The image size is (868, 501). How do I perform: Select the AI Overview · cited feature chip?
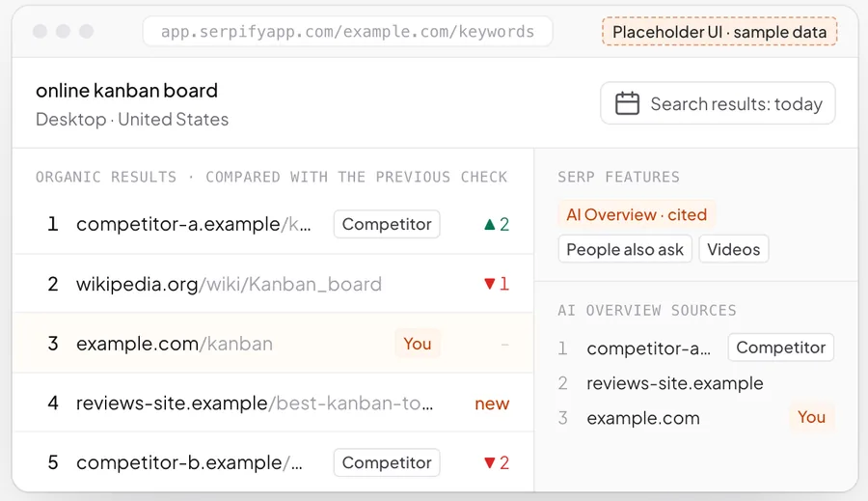(x=637, y=214)
